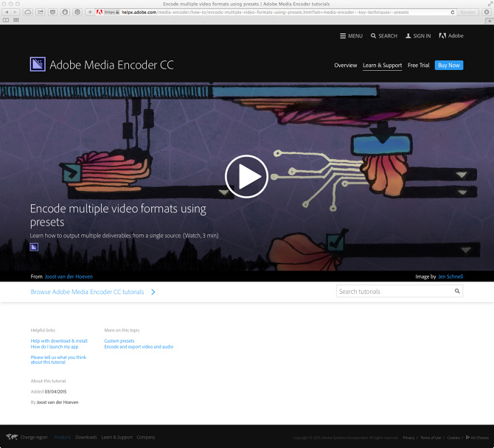Click the Adobe logo link in the header

pos(451,36)
